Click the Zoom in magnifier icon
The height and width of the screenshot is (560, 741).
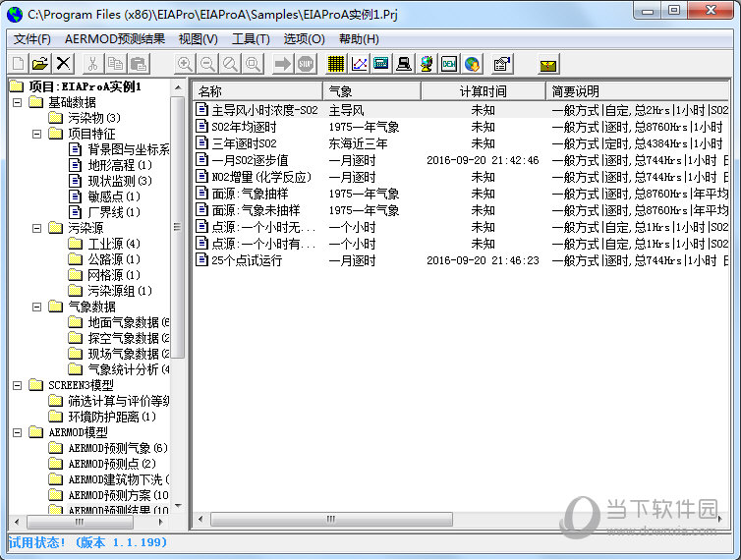pyautogui.click(x=185, y=64)
